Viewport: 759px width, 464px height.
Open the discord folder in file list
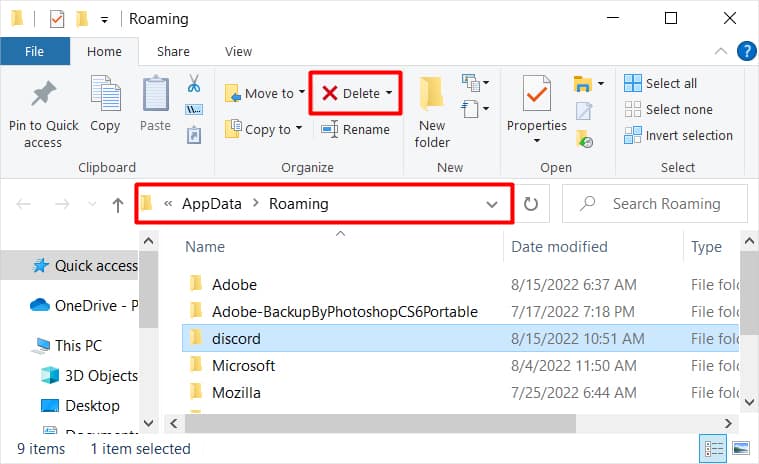[x=236, y=339]
